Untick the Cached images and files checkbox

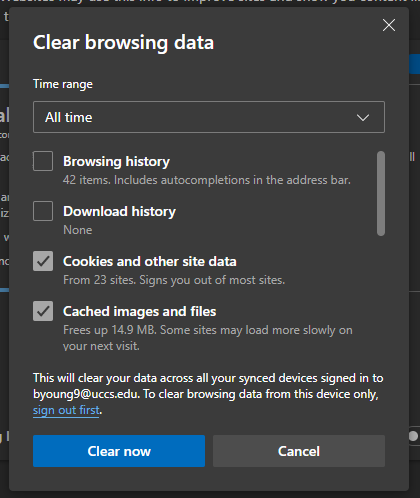[x=43, y=311]
